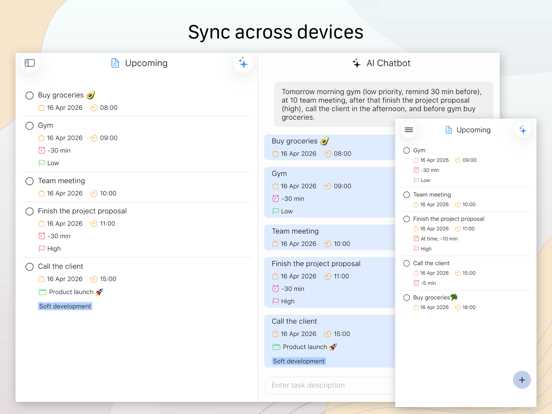Click -30 min reminder under Gym in main list

[59, 150]
